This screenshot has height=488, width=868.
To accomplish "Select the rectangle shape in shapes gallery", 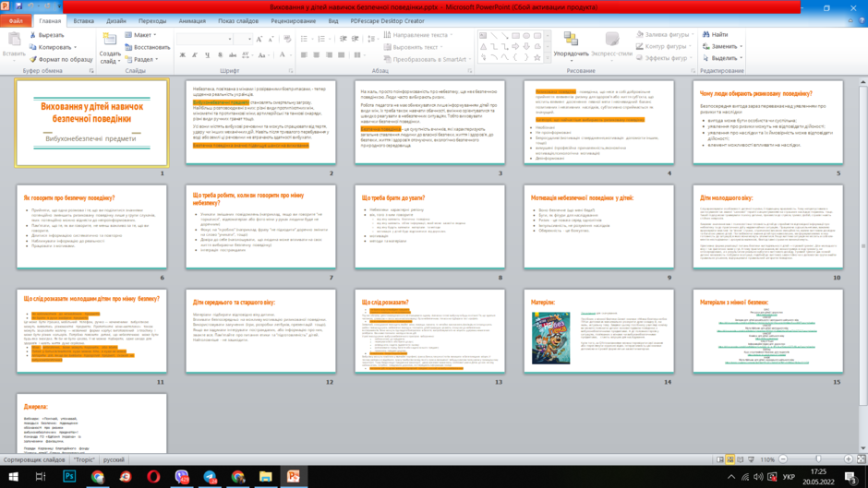I will point(515,35).
